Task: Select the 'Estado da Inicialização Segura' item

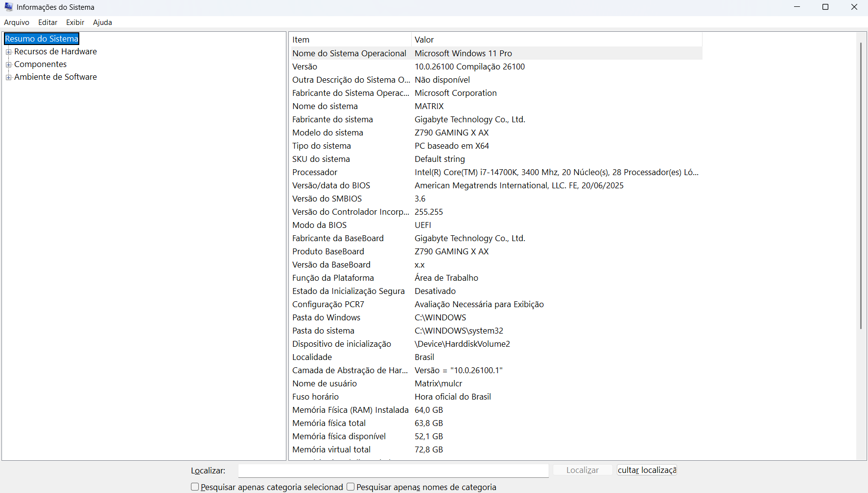Action: [349, 291]
